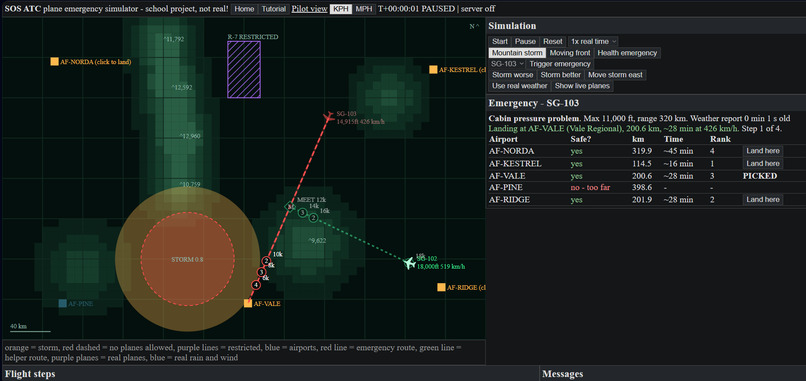The height and width of the screenshot is (381, 806).
Task: Click the Rank column header
Action: click(x=720, y=139)
